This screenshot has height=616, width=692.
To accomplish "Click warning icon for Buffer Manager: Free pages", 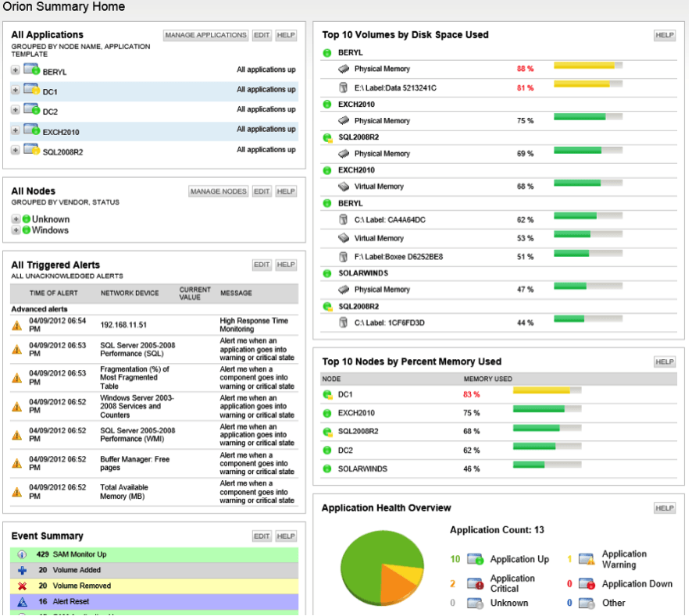I will (16, 463).
